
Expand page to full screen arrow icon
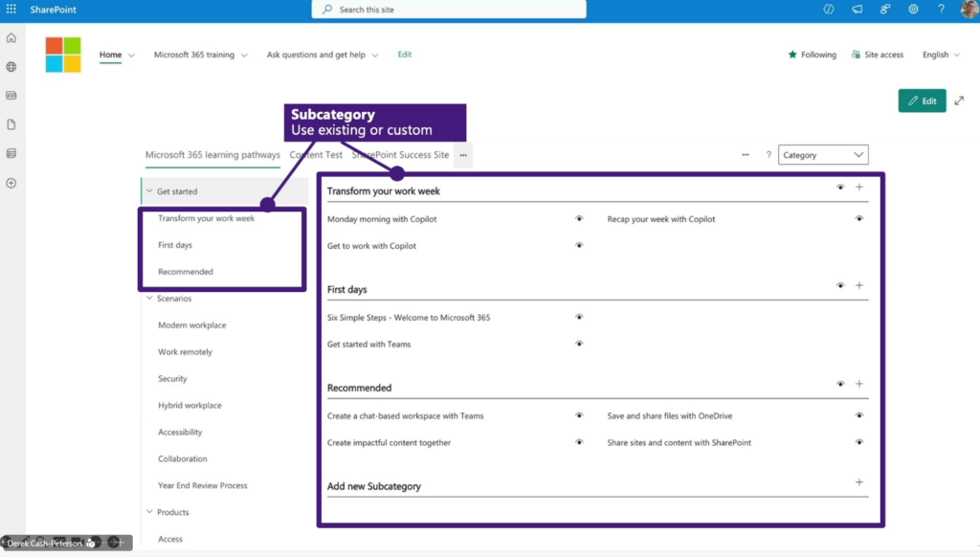(x=959, y=100)
